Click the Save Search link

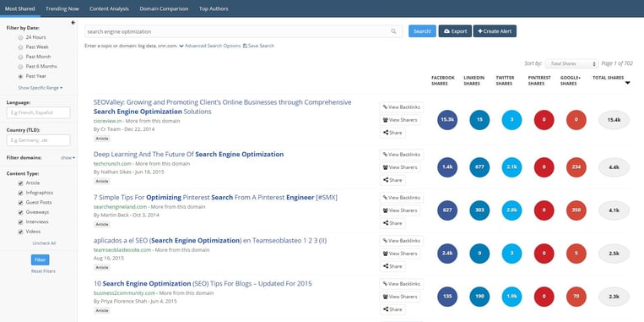pyautogui.click(x=258, y=46)
